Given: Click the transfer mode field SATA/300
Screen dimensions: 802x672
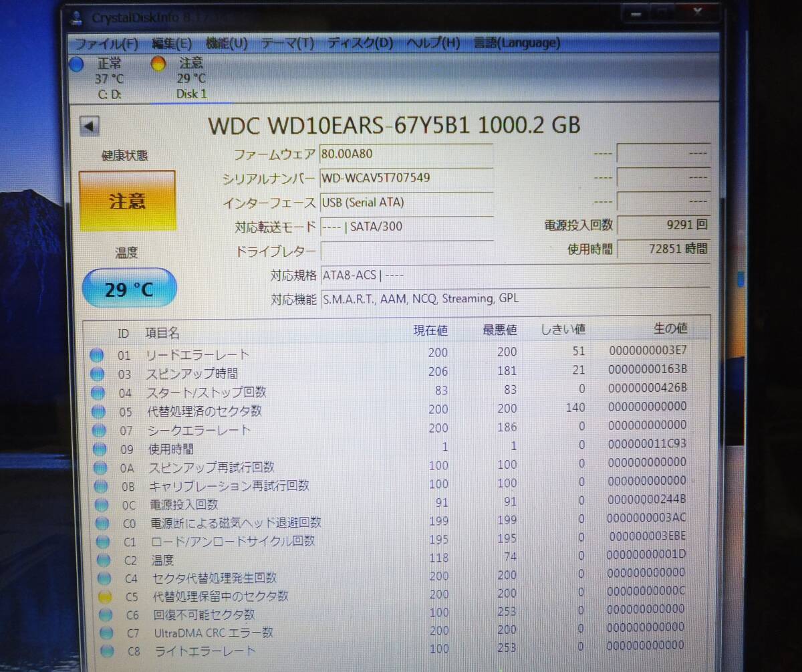Looking at the screenshot, I should click(x=406, y=226).
